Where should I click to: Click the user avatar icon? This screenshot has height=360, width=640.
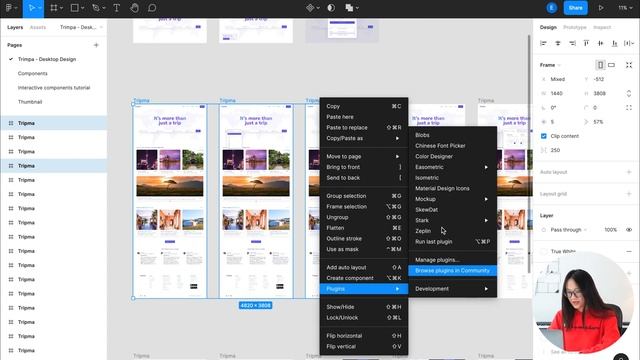551,8
